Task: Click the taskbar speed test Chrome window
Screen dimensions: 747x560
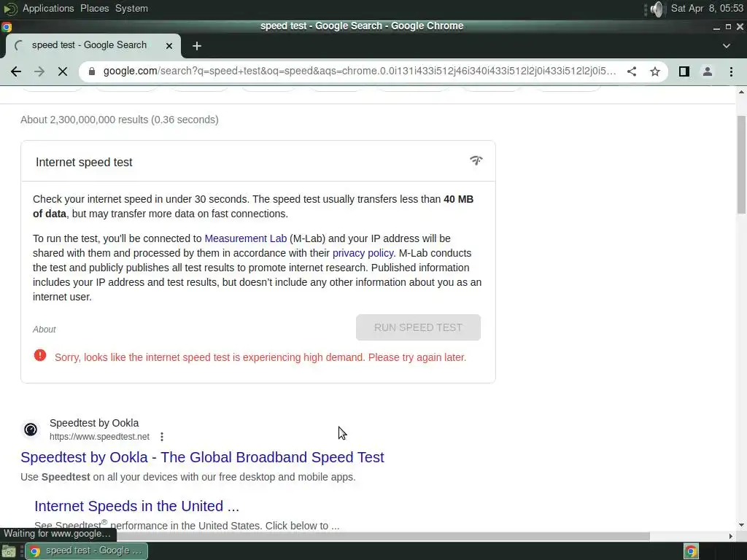Action: 86,551
